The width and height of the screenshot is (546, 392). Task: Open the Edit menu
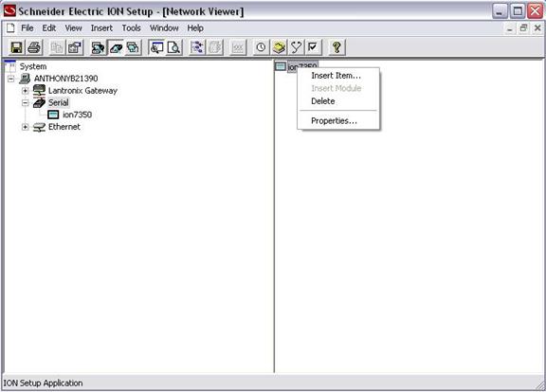click(x=49, y=28)
